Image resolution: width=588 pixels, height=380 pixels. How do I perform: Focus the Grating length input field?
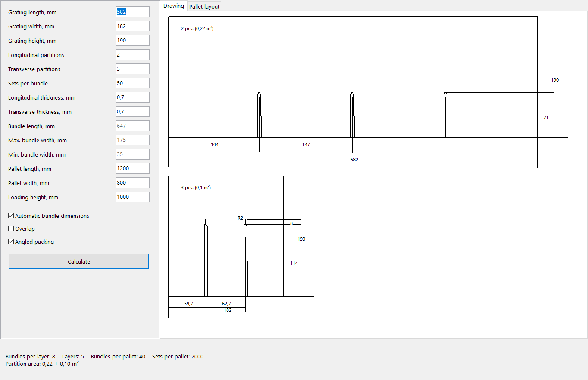(132, 12)
